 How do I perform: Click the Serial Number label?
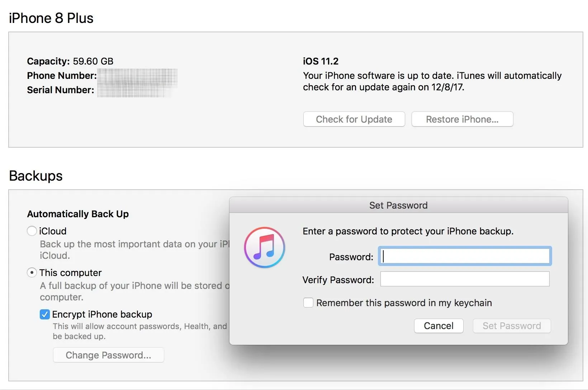(61, 90)
